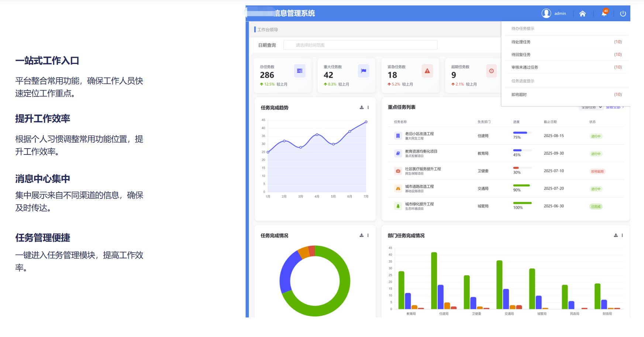
Task: Open more options for 任务完成情况 chart
Action: pos(368,235)
